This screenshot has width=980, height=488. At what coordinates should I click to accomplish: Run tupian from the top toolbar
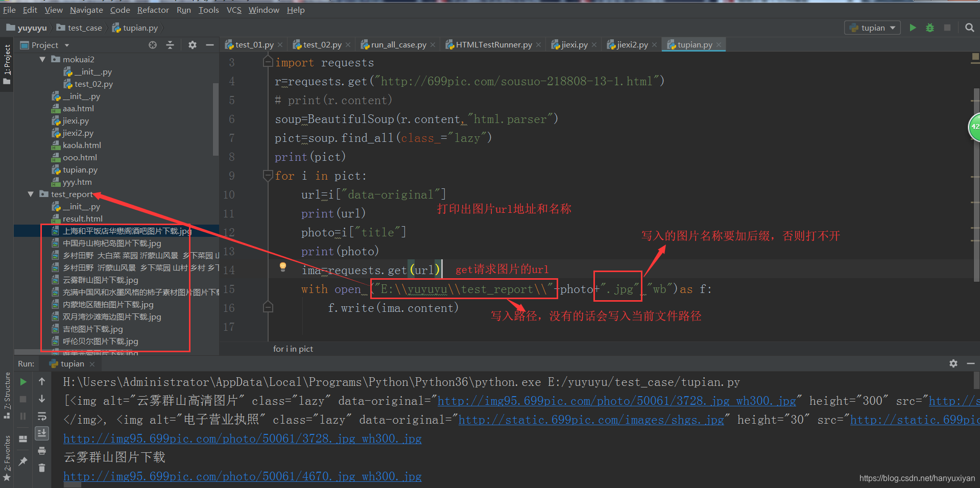click(913, 28)
